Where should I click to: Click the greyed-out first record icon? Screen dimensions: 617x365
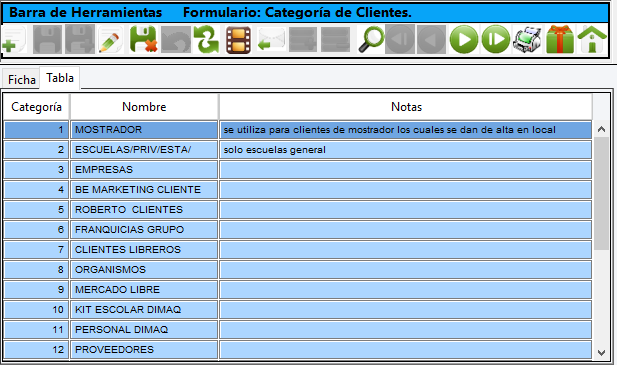(400, 39)
